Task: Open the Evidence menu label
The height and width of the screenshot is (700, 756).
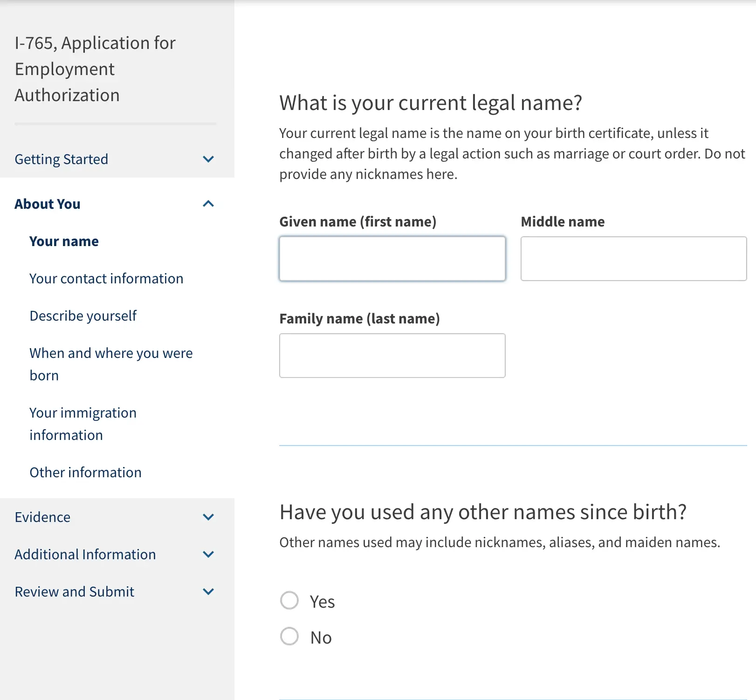Action: (x=42, y=517)
